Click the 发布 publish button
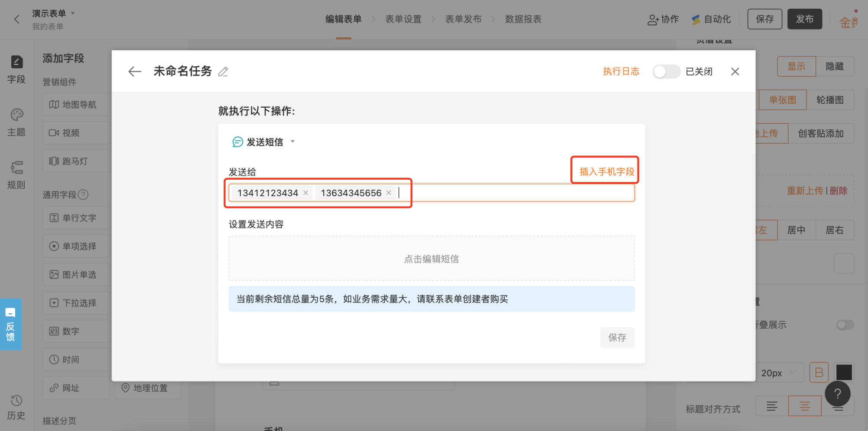 coord(805,19)
